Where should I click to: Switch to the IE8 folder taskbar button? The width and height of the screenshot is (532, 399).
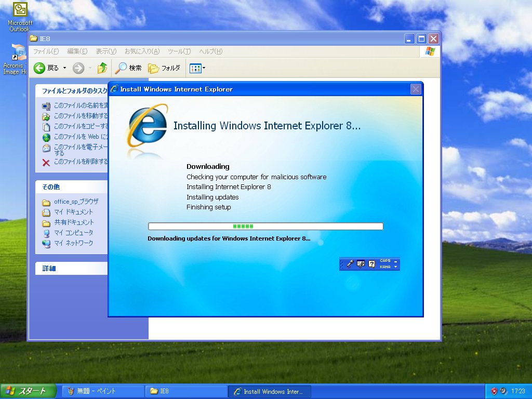coord(187,391)
